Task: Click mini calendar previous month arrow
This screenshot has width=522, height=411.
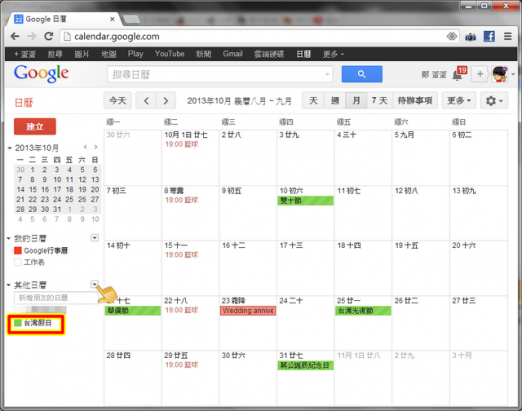Action: pos(86,147)
